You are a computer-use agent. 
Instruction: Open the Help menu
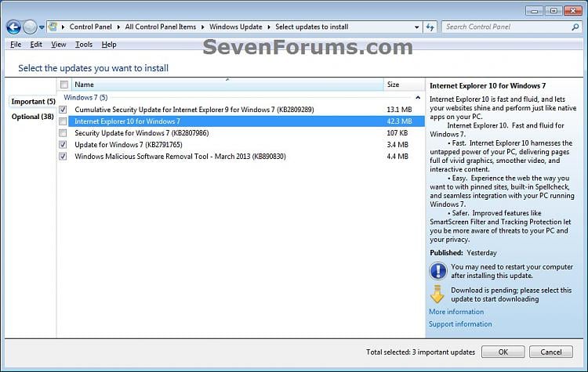pyautogui.click(x=109, y=45)
